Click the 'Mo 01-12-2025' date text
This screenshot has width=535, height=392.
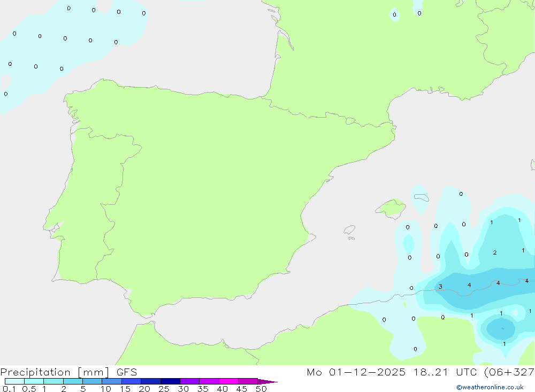[x=356, y=372]
